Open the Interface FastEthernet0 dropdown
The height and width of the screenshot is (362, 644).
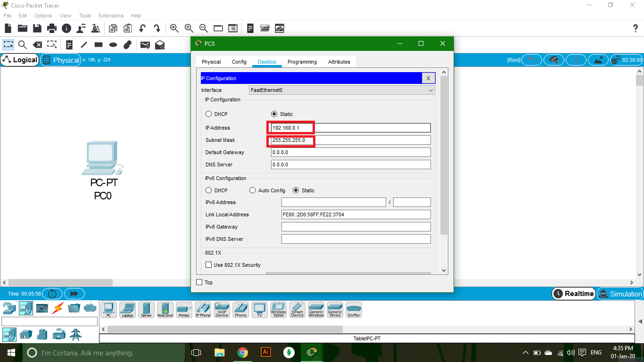pos(342,90)
